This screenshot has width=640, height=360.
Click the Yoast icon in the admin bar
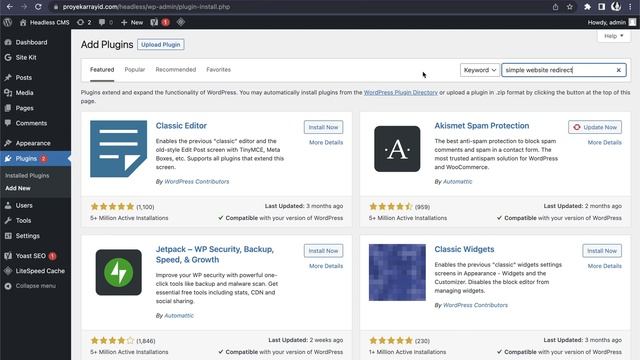click(x=154, y=22)
